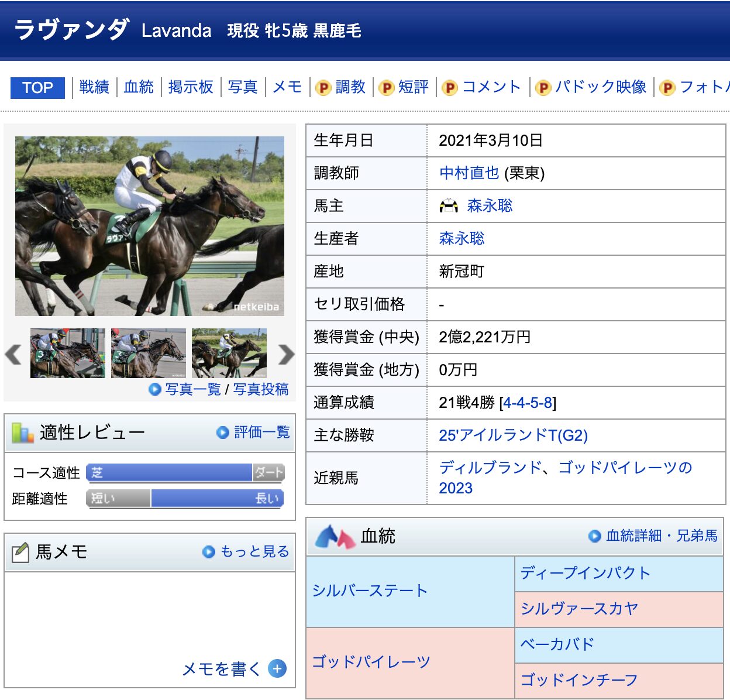The image size is (730, 700).
Task: Open the 短評 premium tab
Action: [414, 87]
